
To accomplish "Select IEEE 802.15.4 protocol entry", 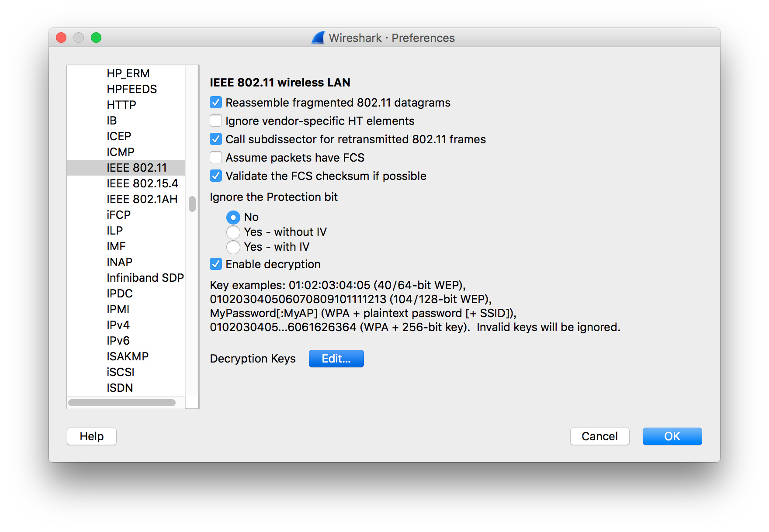I will pos(126,183).
